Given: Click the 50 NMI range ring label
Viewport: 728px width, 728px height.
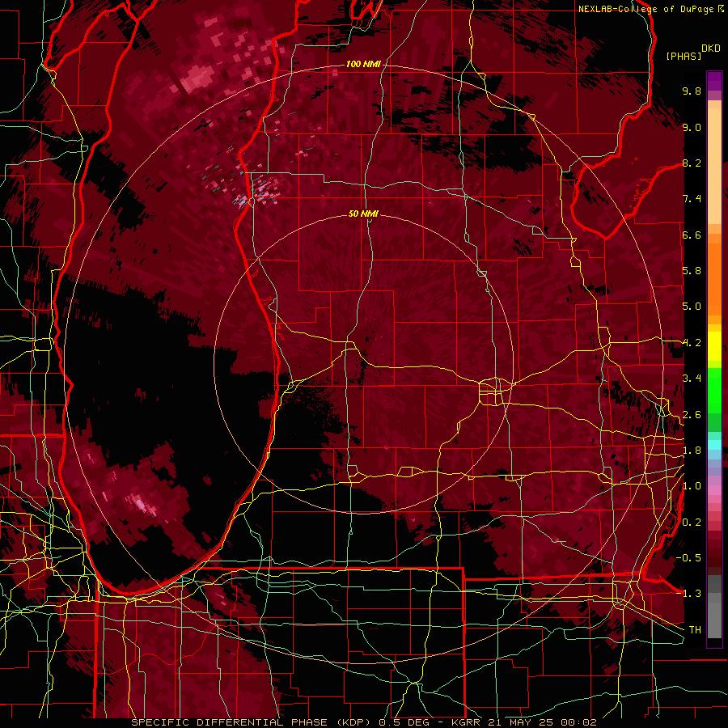Looking at the screenshot, I should click(x=363, y=214).
